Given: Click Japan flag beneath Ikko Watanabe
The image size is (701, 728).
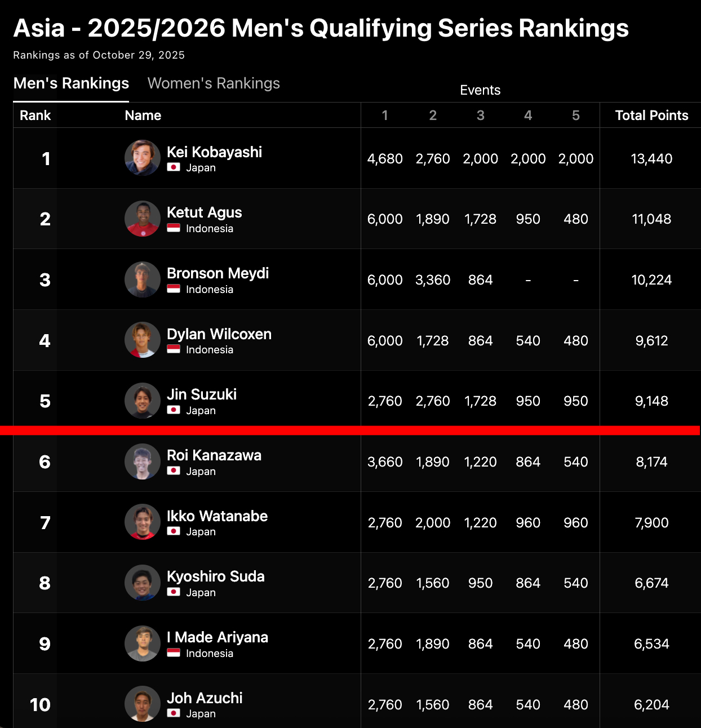Looking at the screenshot, I should (x=174, y=531).
